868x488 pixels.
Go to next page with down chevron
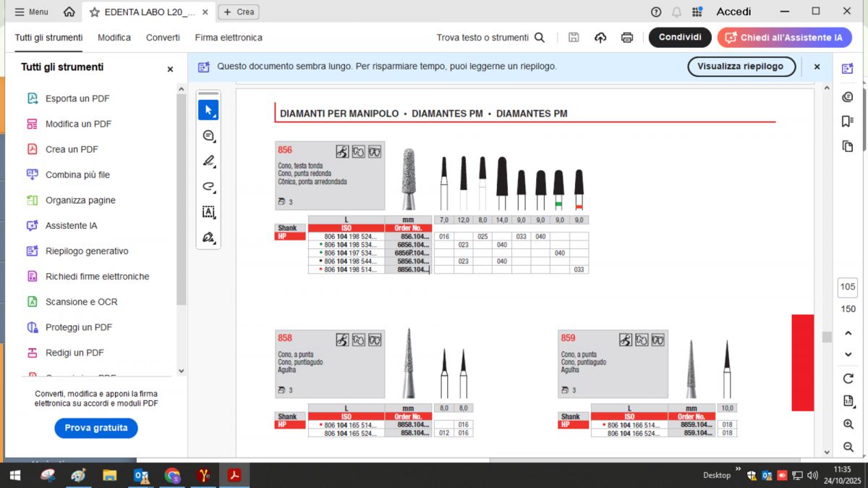tap(848, 355)
